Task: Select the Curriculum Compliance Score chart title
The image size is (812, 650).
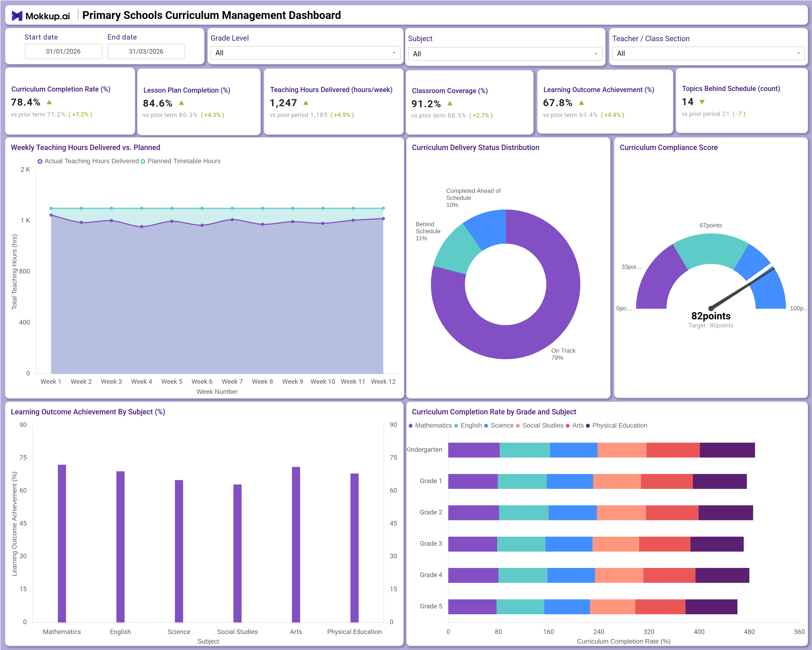Action: 669,147
